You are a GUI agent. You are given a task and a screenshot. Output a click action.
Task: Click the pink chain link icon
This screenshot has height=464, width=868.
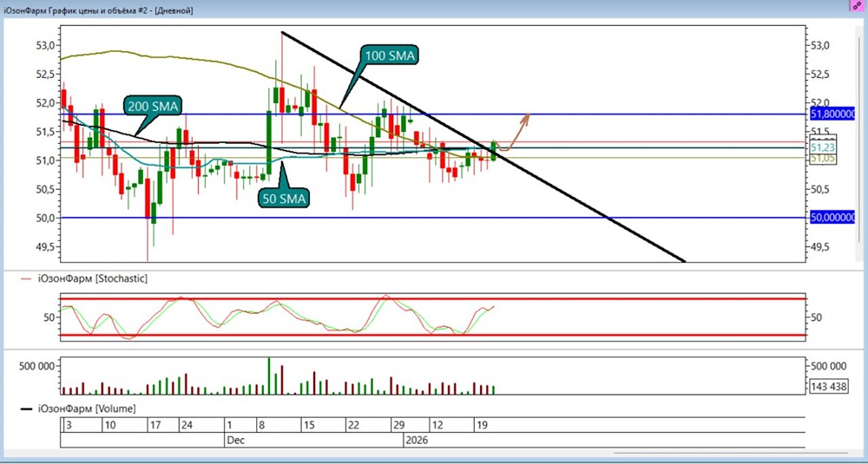point(858,5)
